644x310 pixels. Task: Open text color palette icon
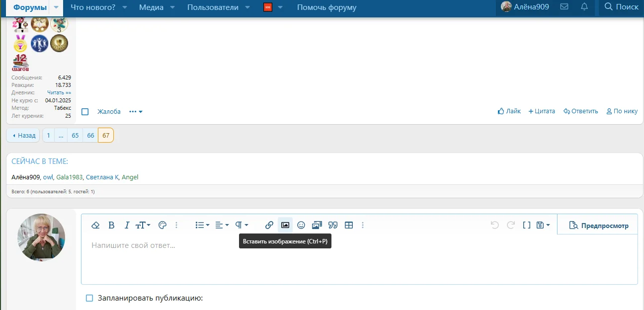click(162, 225)
